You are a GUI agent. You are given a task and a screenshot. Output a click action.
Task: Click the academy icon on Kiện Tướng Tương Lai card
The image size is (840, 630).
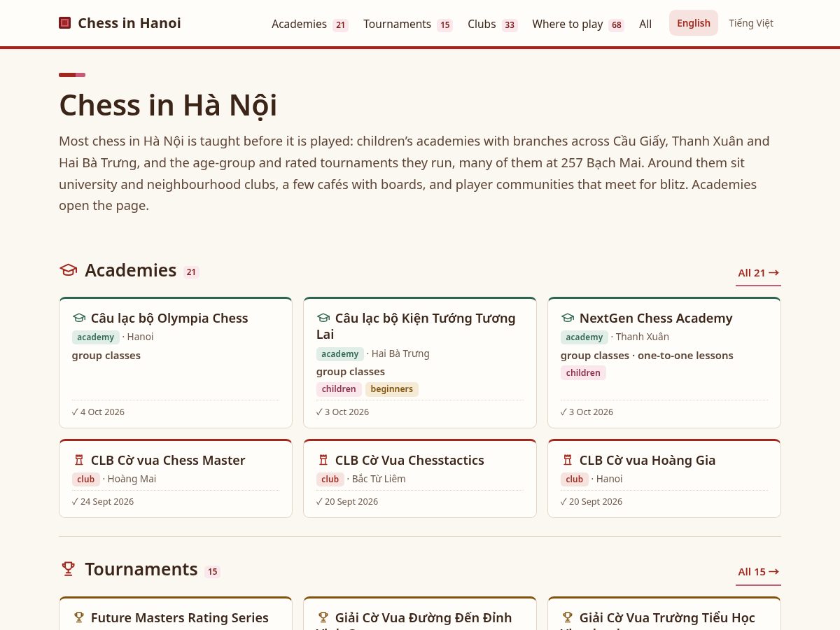coord(323,318)
